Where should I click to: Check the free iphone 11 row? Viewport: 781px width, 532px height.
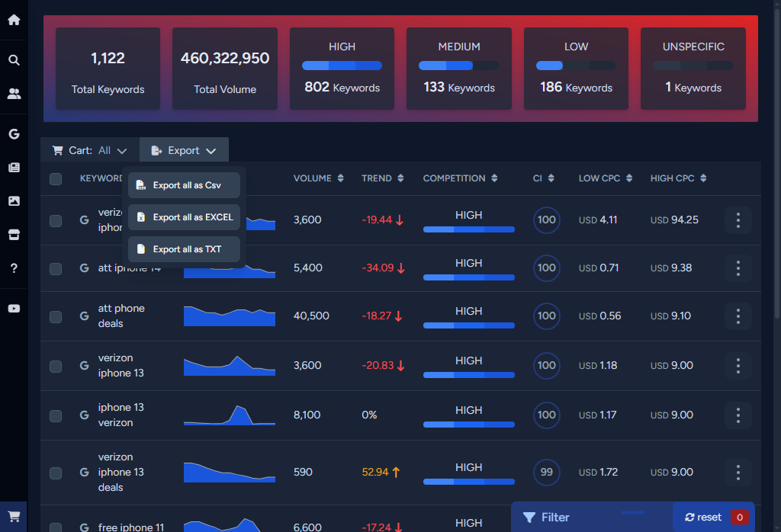click(x=56, y=527)
